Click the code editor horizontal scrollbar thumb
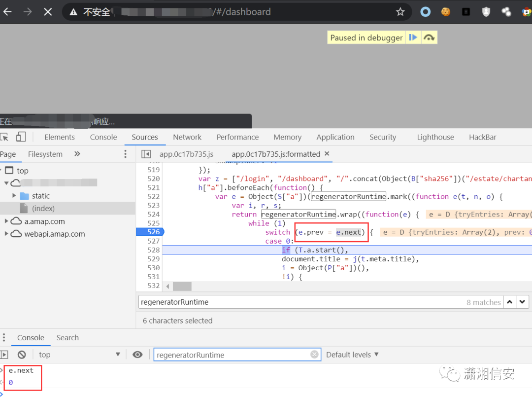This screenshot has width=532, height=397. tap(182, 287)
